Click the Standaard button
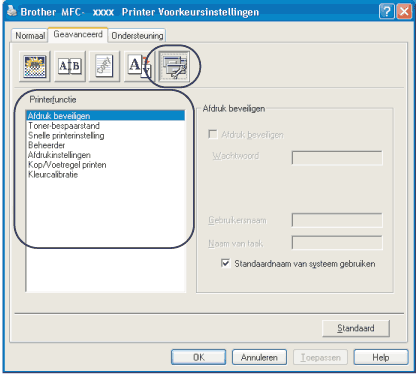The width and height of the screenshot is (418, 375). (356, 328)
